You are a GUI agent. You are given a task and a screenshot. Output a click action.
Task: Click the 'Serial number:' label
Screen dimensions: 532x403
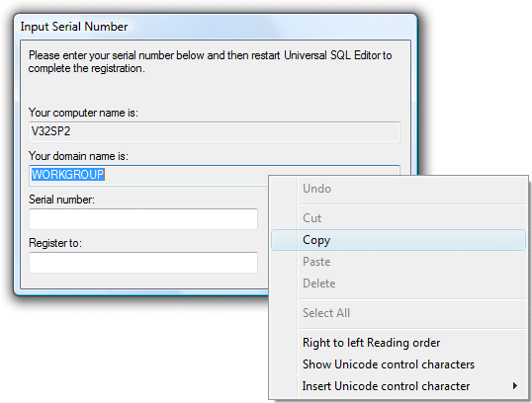(x=61, y=200)
